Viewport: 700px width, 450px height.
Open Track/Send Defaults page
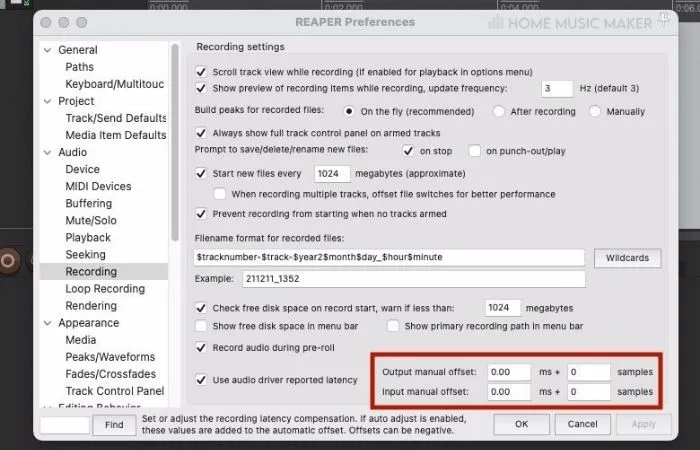point(116,118)
